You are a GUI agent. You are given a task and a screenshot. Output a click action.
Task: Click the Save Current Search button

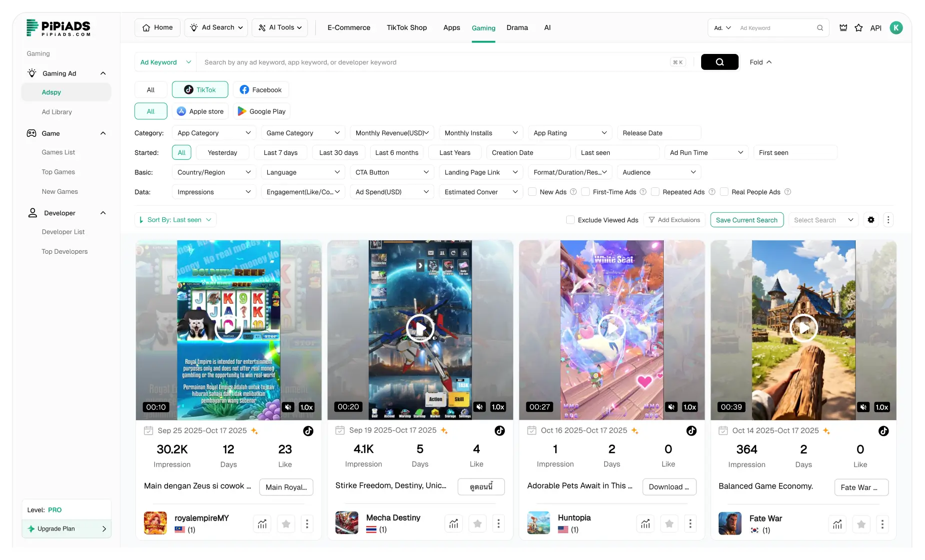(x=747, y=220)
